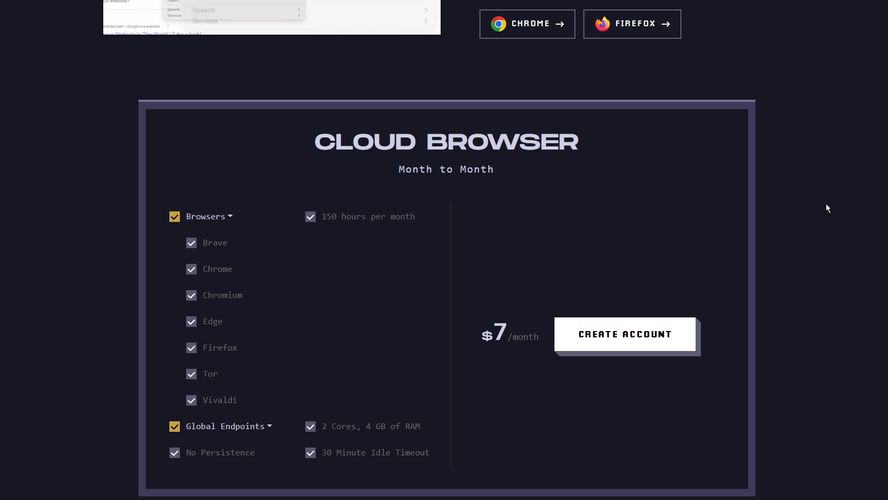Click the Edge label text
888x500 pixels.
(212, 322)
